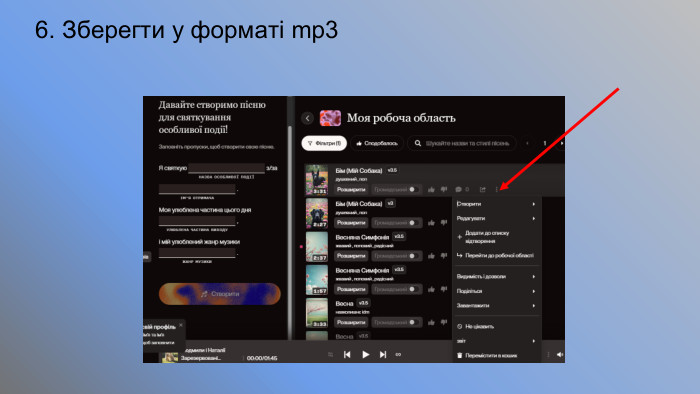Choose Додати до списку відтворення

tap(496, 237)
